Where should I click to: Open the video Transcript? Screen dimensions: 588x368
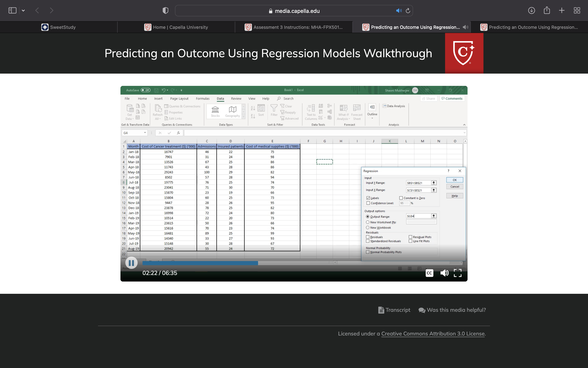394,310
